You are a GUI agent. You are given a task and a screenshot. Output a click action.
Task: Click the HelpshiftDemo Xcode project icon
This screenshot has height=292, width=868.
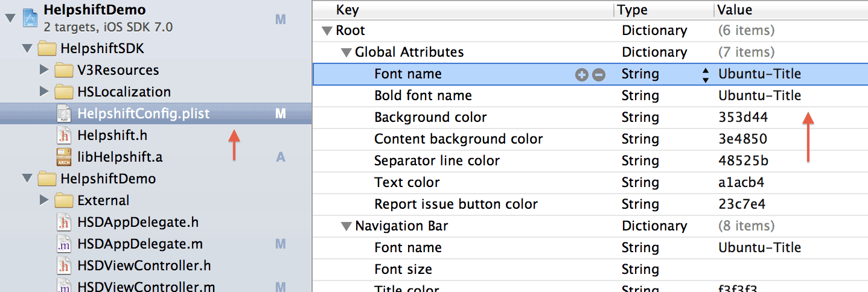pyautogui.click(x=30, y=18)
